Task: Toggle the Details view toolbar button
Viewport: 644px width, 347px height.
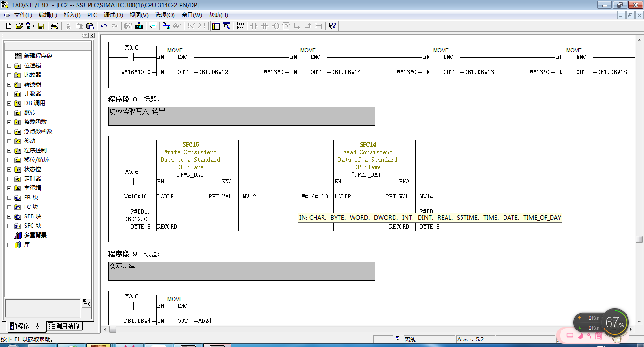Action: tap(226, 26)
